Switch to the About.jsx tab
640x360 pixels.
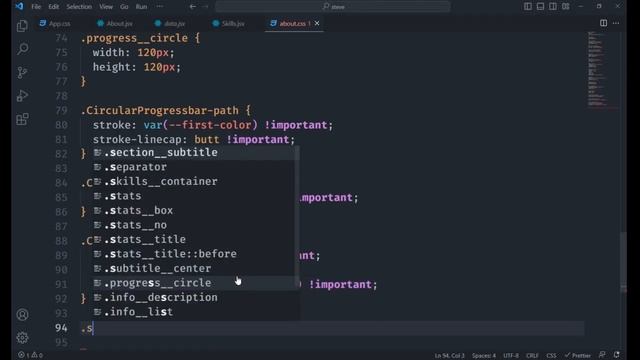coord(115,24)
